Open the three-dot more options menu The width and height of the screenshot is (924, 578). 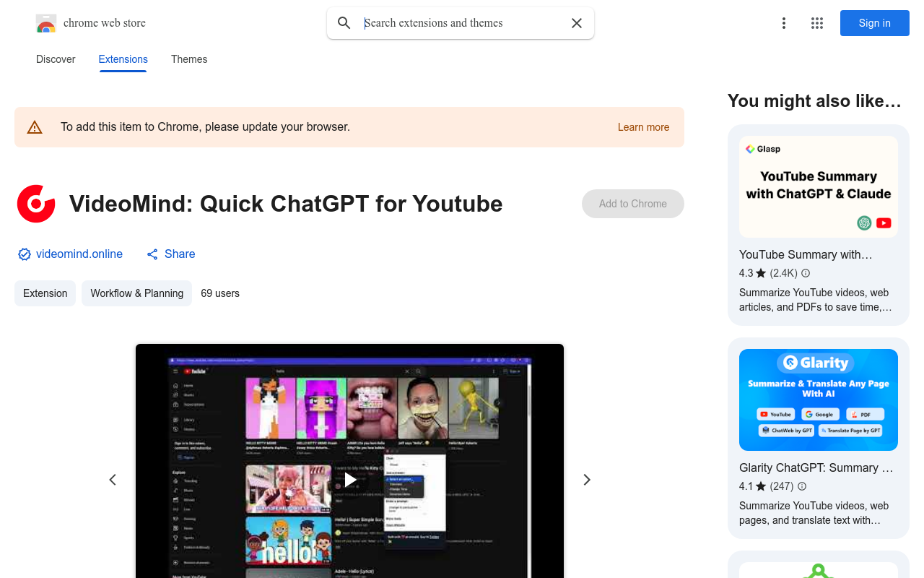[784, 23]
